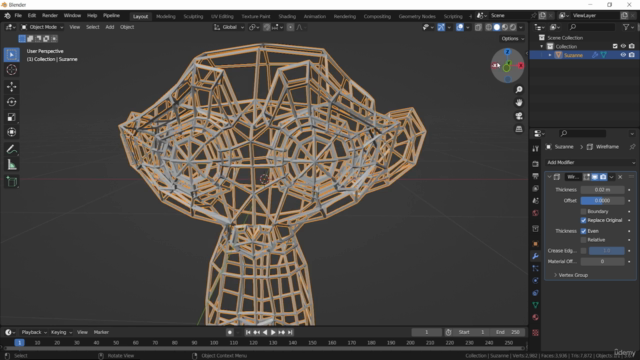Hide Suzanne in viewport via eye icon

coord(623,55)
